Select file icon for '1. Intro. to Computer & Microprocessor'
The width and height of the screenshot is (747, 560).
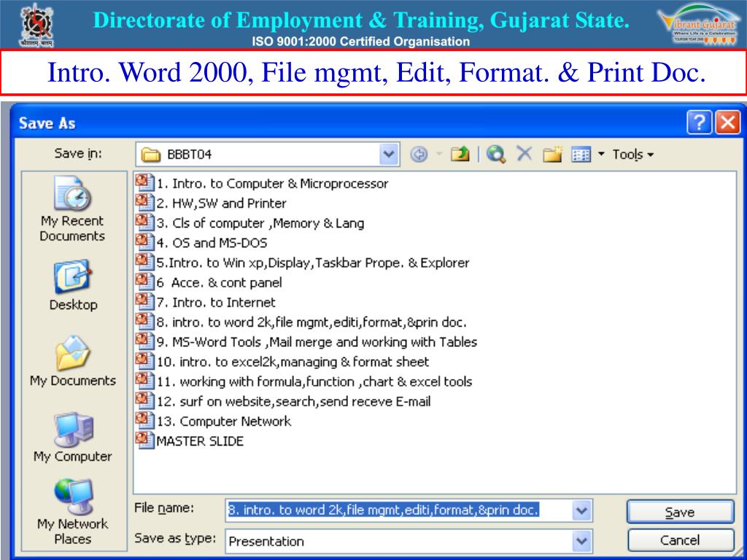coord(144,182)
